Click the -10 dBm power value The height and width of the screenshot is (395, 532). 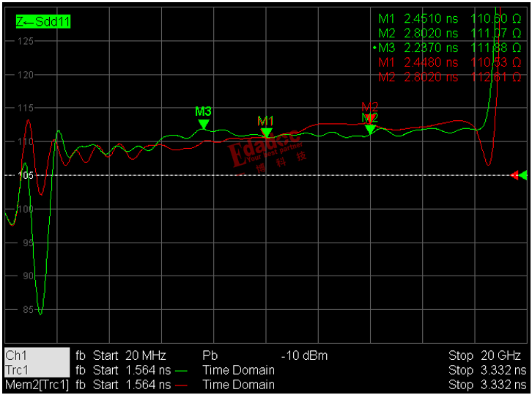304,355
